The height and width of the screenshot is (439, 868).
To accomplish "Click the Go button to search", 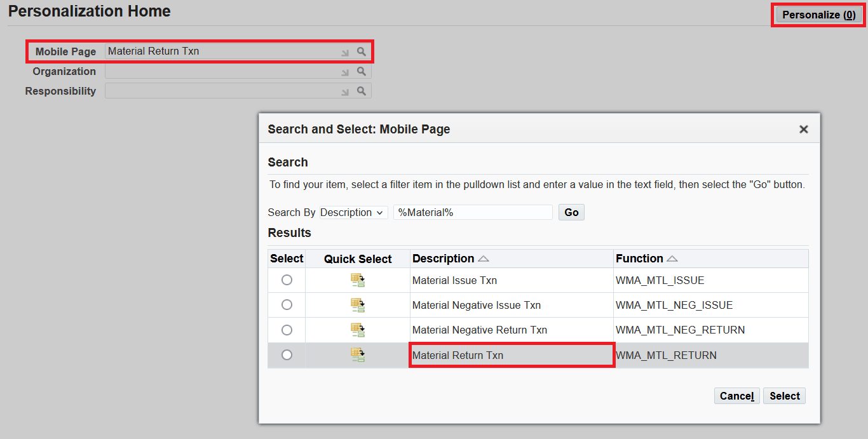I will click(x=571, y=212).
